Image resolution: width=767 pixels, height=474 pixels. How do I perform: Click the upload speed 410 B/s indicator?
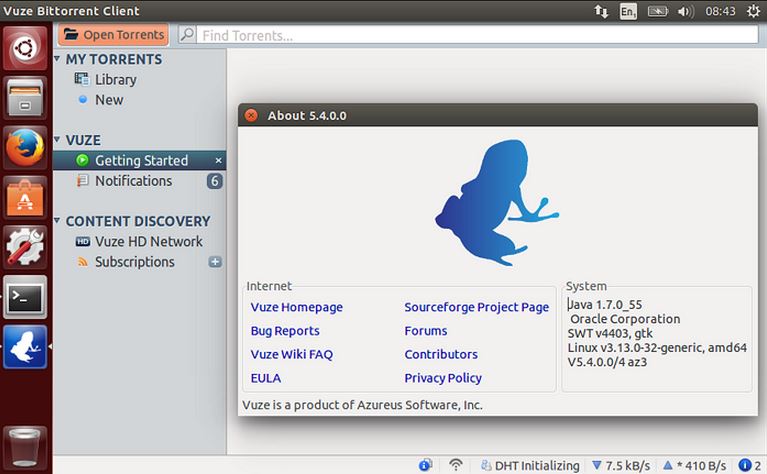695,465
